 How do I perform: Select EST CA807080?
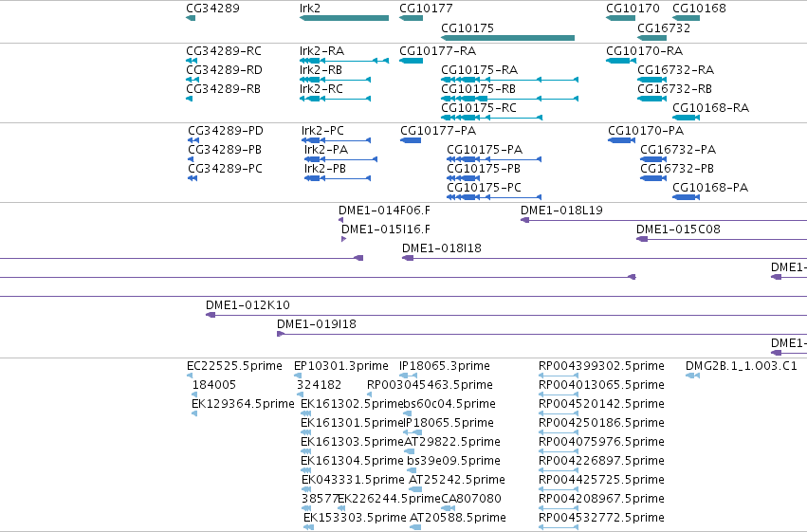click(x=471, y=499)
